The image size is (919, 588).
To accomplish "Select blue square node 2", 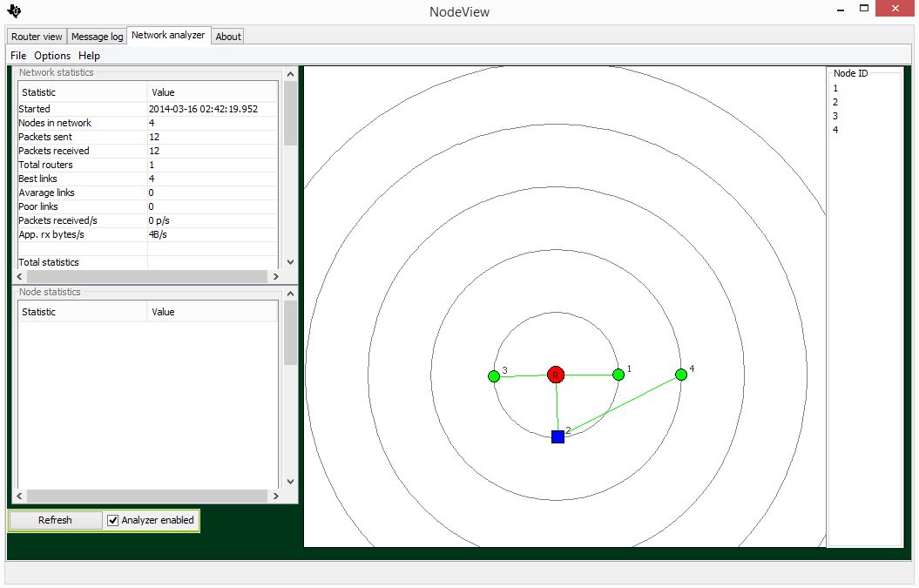I will (x=558, y=436).
